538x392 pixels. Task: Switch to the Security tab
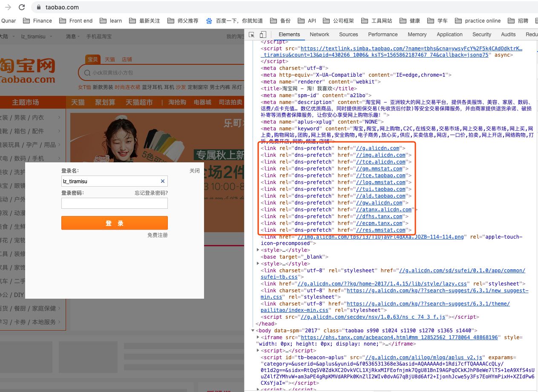pos(482,35)
